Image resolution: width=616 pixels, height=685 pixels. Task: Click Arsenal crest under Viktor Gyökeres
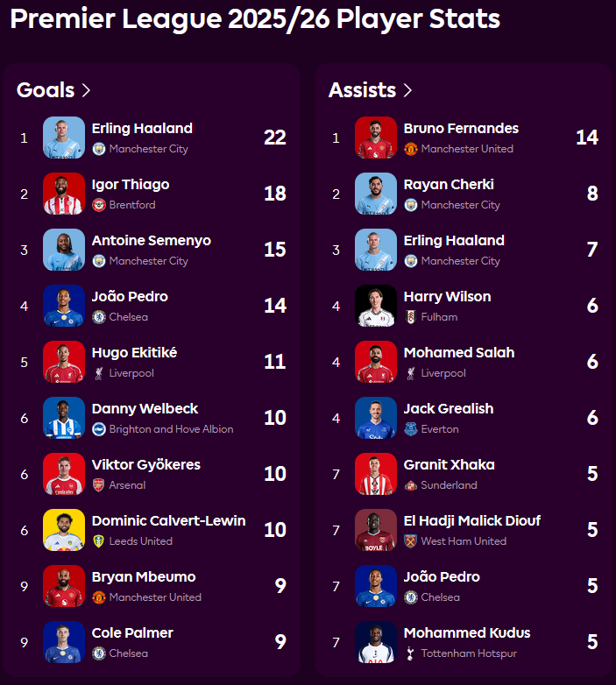tap(99, 485)
